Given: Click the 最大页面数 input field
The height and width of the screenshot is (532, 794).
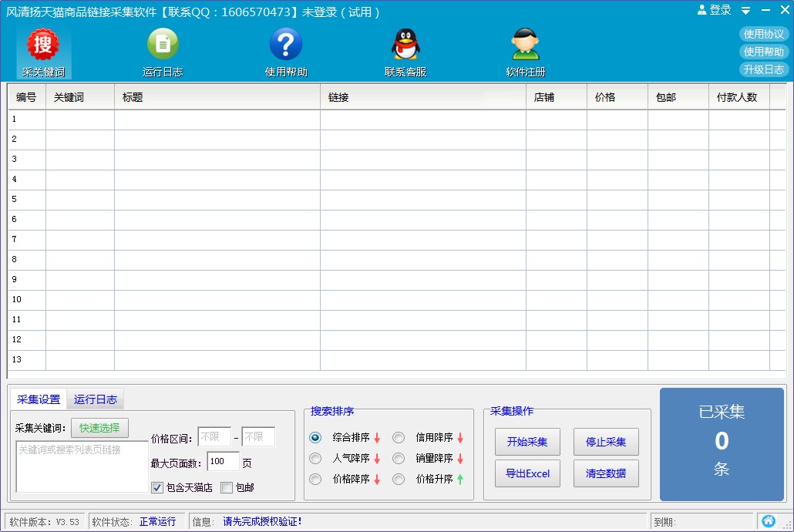Looking at the screenshot, I should coord(223,462).
